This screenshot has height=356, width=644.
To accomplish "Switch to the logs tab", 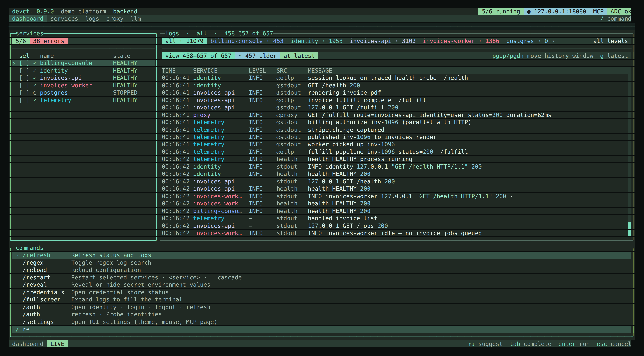I will tap(92, 19).
